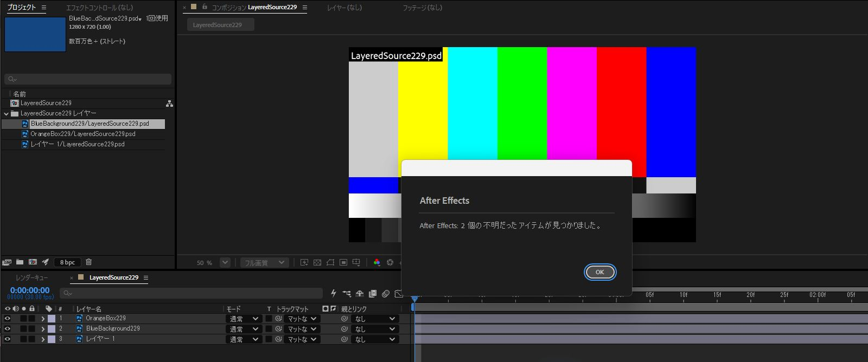The width and height of the screenshot is (868, 362).
Task: Click OK in the After Effects dialog
Action: point(599,272)
